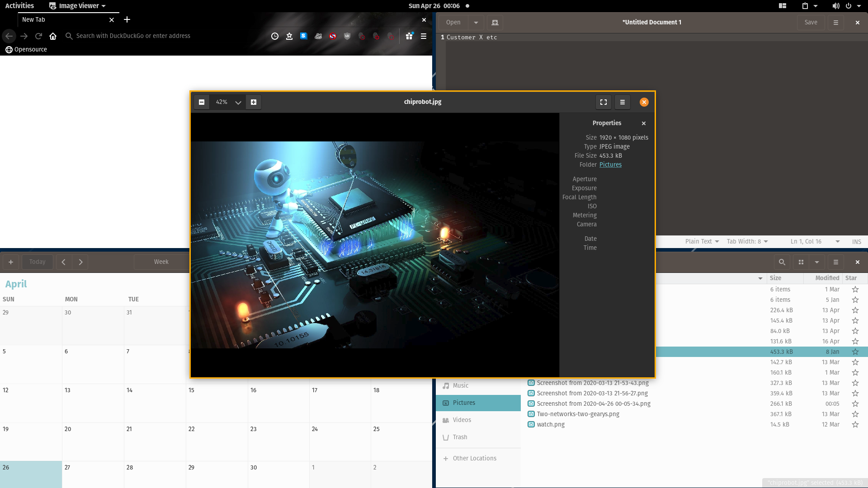Zoom out in the image viewer
Image resolution: width=868 pixels, height=488 pixels.
click(x=202, y=102)
